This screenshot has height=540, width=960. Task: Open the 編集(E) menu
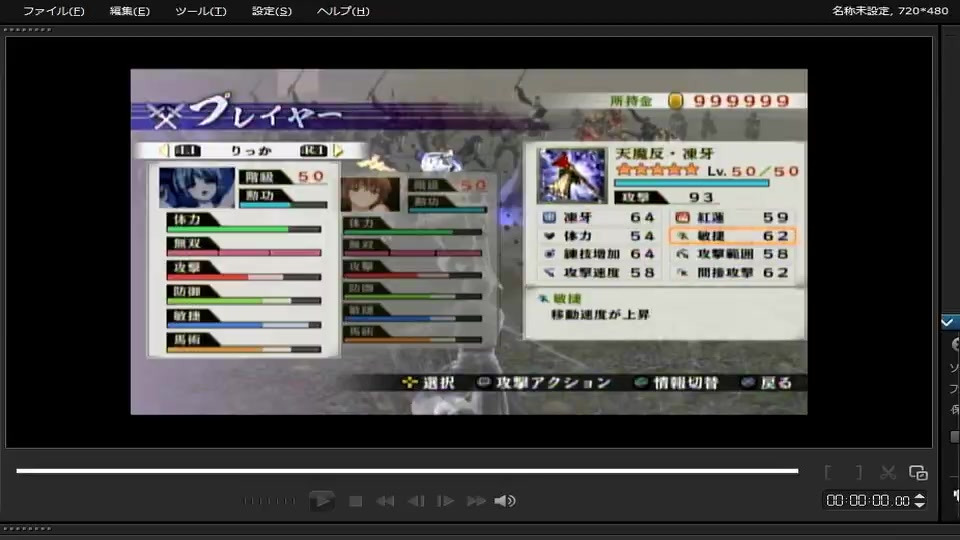[129, 11]
